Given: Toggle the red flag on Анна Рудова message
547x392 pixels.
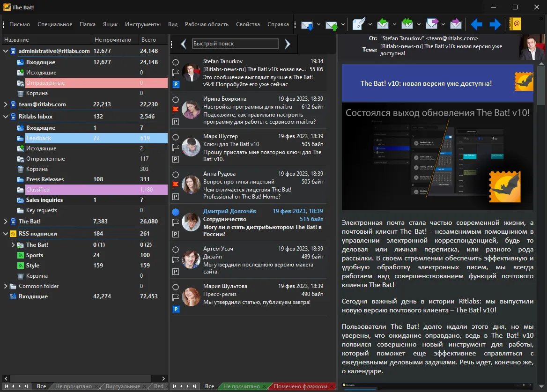Looking at the screenshot, I should pos(176,185).
